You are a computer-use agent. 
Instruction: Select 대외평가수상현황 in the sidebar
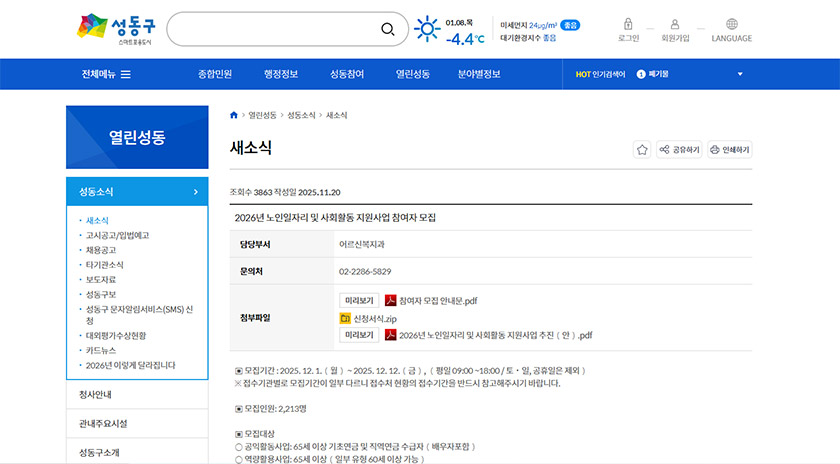(x=116, y=336)
